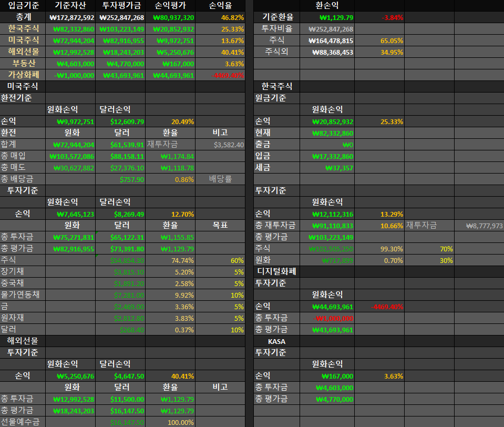Viewport: 504px width, 427px height.
Task: Select the 금 value $2,469.00
Action: 120,307
